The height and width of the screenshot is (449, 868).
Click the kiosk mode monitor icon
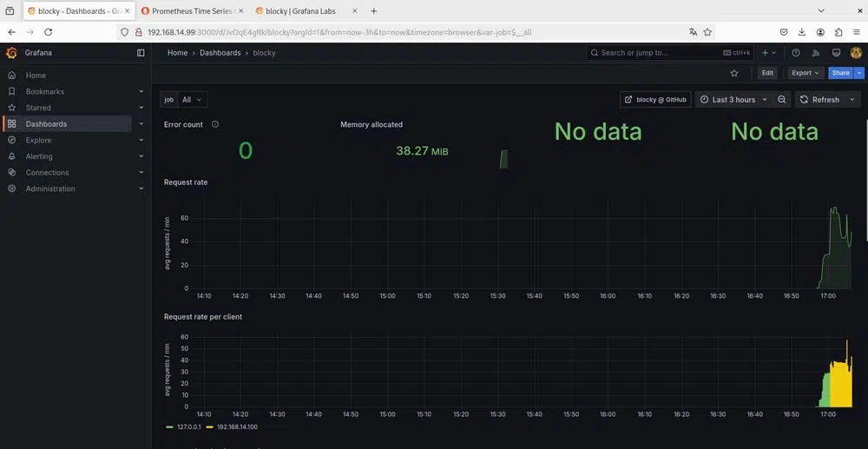click(836, 53)
